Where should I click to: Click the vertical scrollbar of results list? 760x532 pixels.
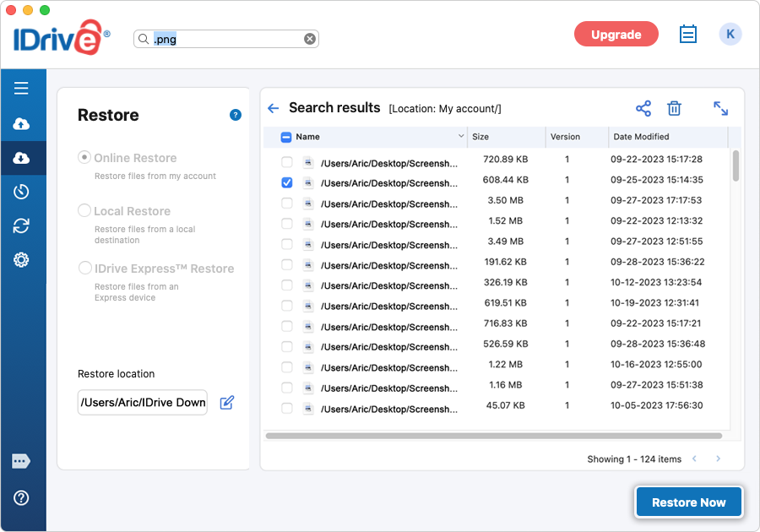point(736,166)
